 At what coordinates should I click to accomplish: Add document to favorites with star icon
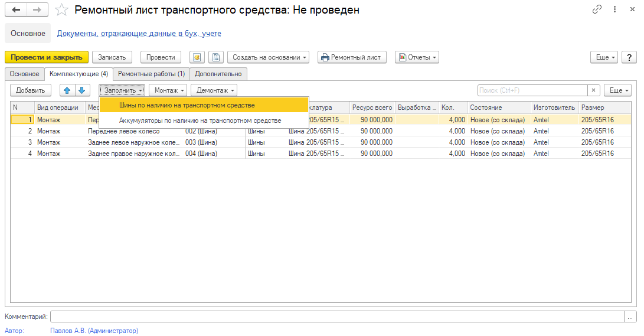(x=61, y=10)
